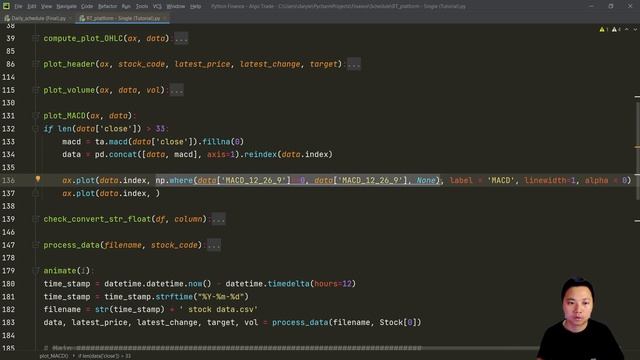The width and height of the screenshot is (640, 360).
Task: Go to previous highlighted error arrow
Action: (627, 29)
